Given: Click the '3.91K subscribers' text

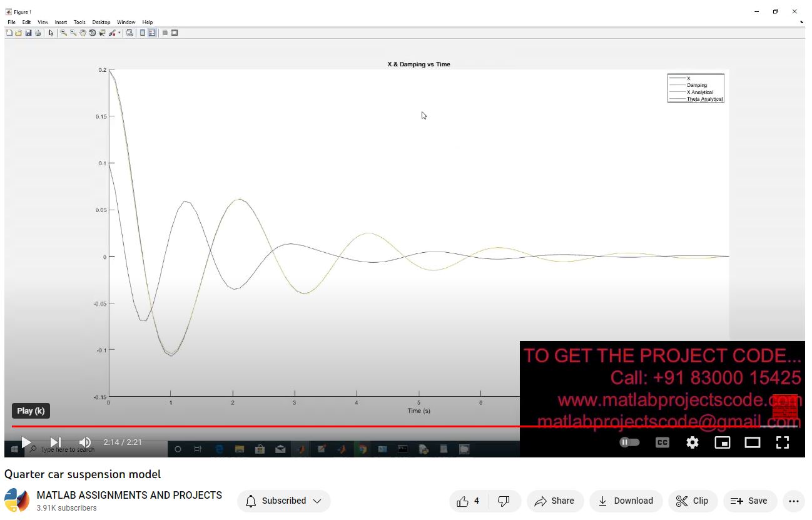Looking at the screenshot, I should pyautogui.click(x=67, y=508).
